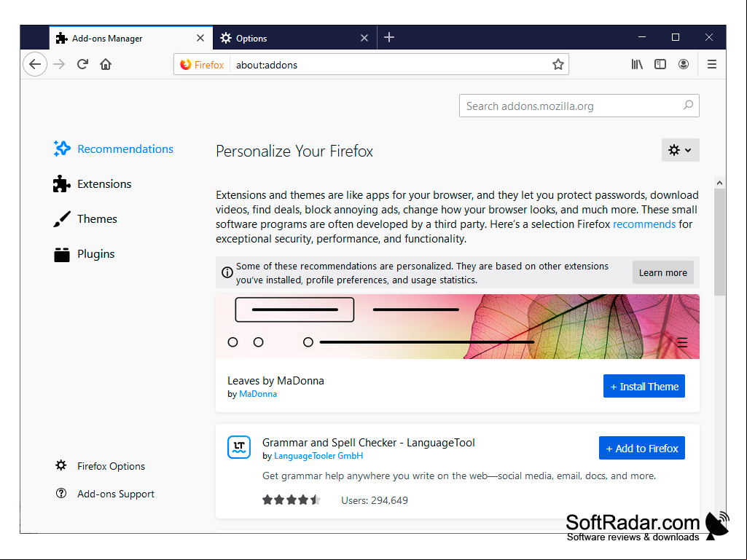Click the Add-ons Support question icon
Image resolution: width=747 pixels, height=560 pixels.
61,493
